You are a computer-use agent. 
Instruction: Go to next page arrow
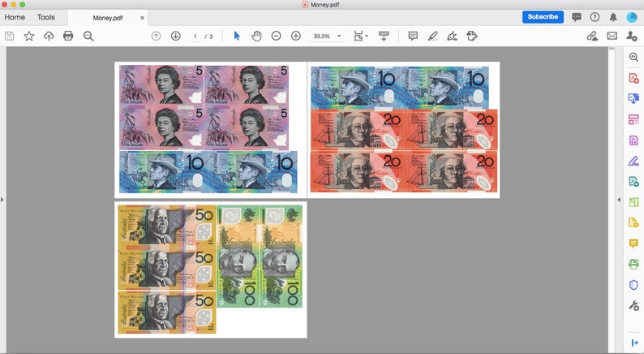[x=176, y=37]
